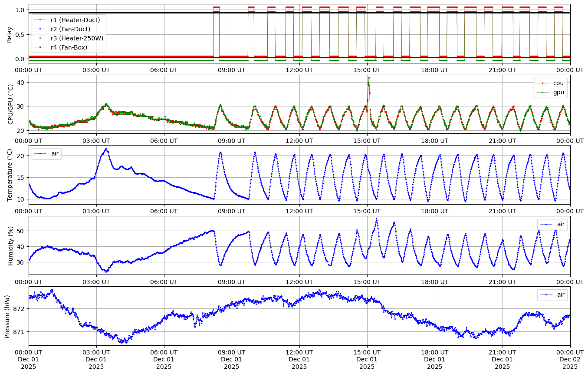
Task: Click the highest humidity peak after 15:00 UT
Action: (x=376, y=219)
